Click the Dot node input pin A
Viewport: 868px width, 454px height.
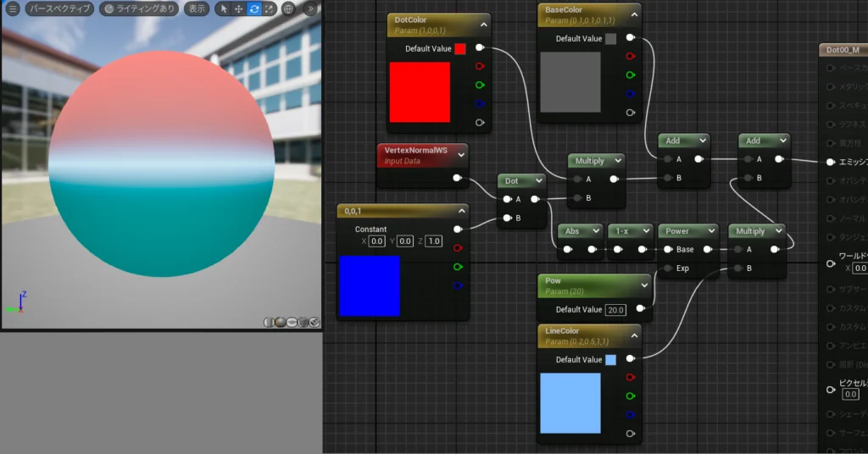click(507, 199)
